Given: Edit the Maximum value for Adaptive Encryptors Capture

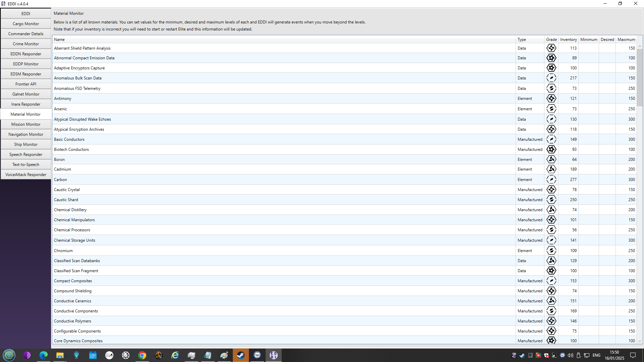Looking at the screenshot, I should [x=626, y=68].
